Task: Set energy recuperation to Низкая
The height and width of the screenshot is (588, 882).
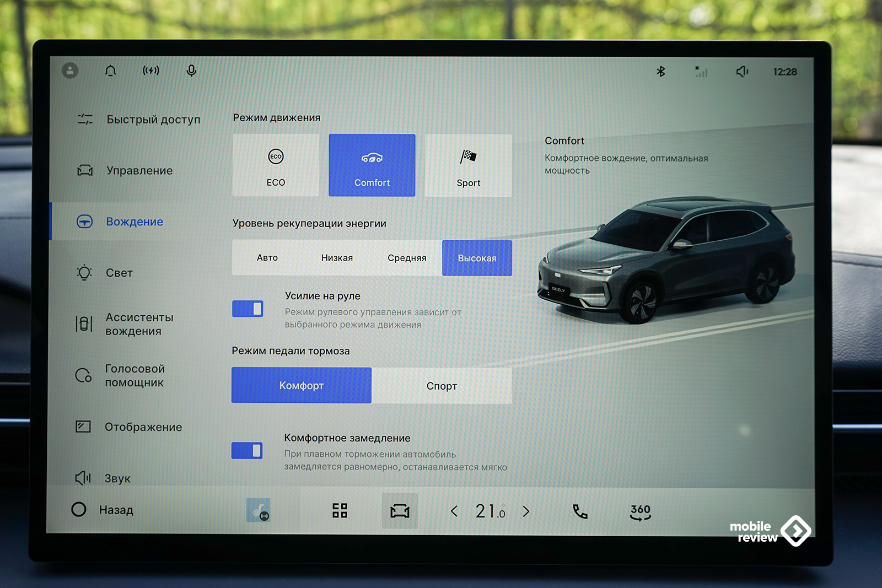Action: point(337,257)
